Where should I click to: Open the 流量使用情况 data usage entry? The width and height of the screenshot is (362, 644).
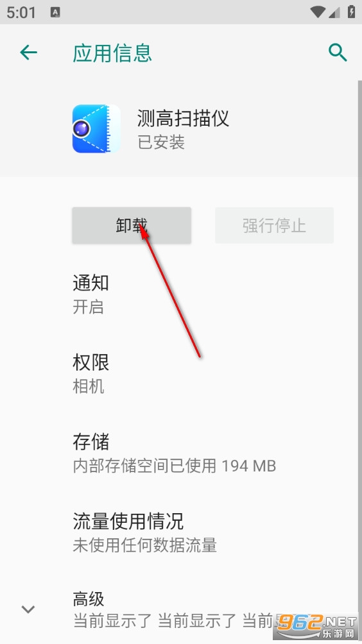pyautogui.click(x=181, y=532)
